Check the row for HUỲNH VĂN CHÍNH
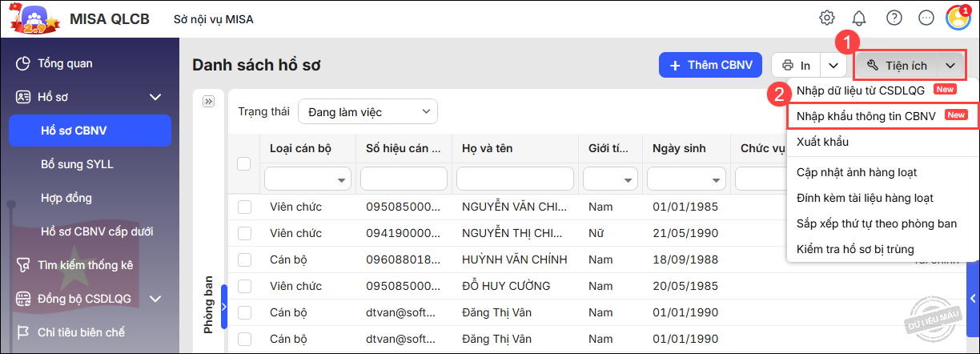 point(244,259)
